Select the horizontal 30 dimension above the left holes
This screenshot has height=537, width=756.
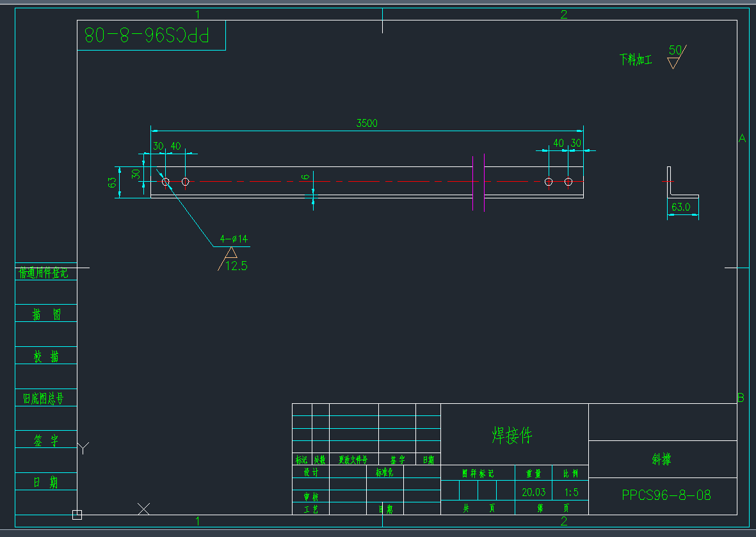coord(158,146)
